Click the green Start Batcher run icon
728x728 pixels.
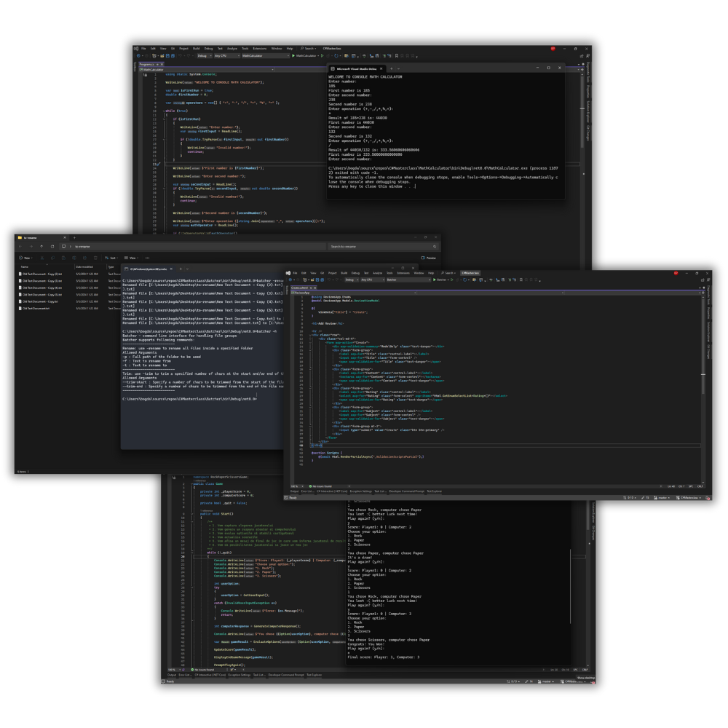[435, 280]
